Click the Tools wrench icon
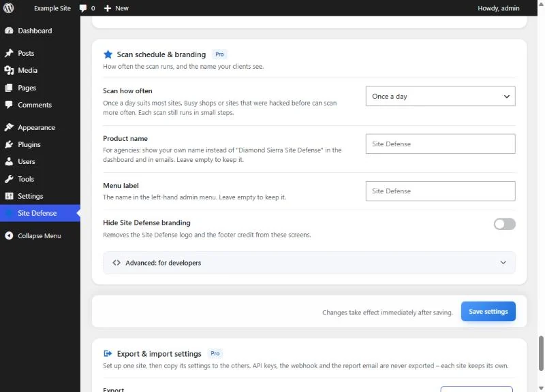Image resolution: width=545 pixels, height=392 pixels. click(9, 179)
